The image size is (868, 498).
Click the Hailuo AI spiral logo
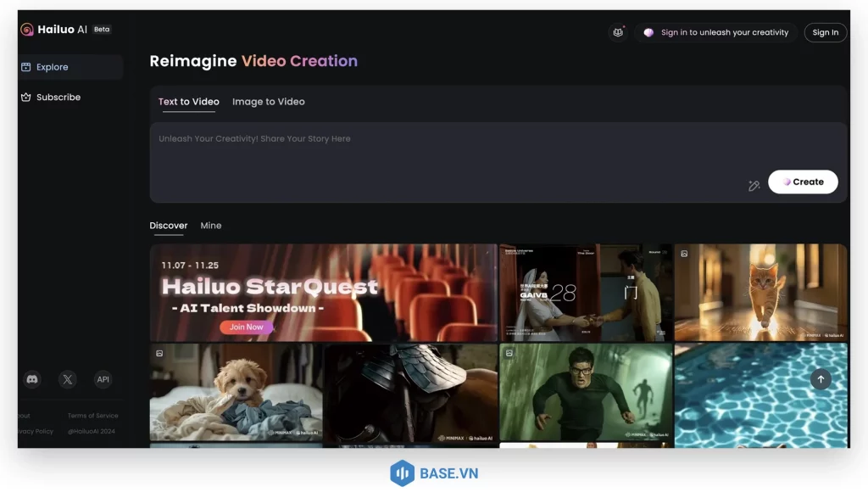coord(27,30)
